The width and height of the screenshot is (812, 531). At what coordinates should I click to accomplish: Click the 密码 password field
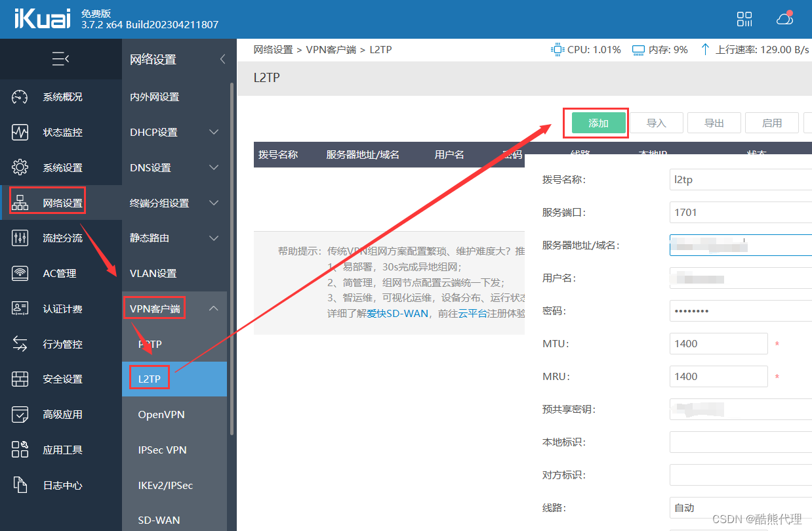coord(741,310)
